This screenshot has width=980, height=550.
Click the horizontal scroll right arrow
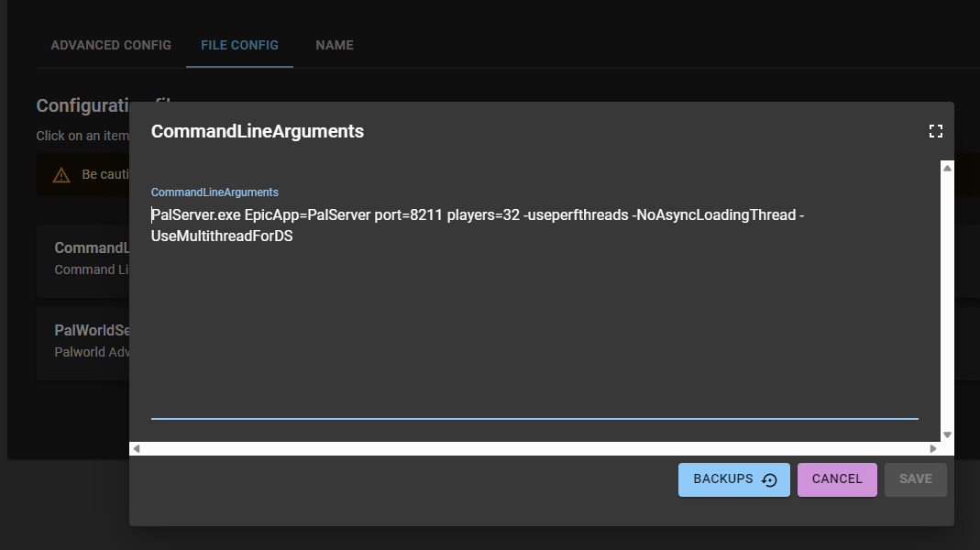tap(933, 448)
